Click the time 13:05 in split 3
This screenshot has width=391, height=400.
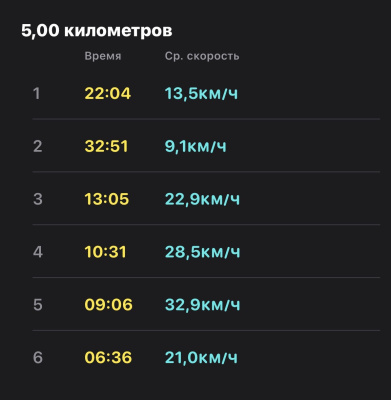click(107, 199)
